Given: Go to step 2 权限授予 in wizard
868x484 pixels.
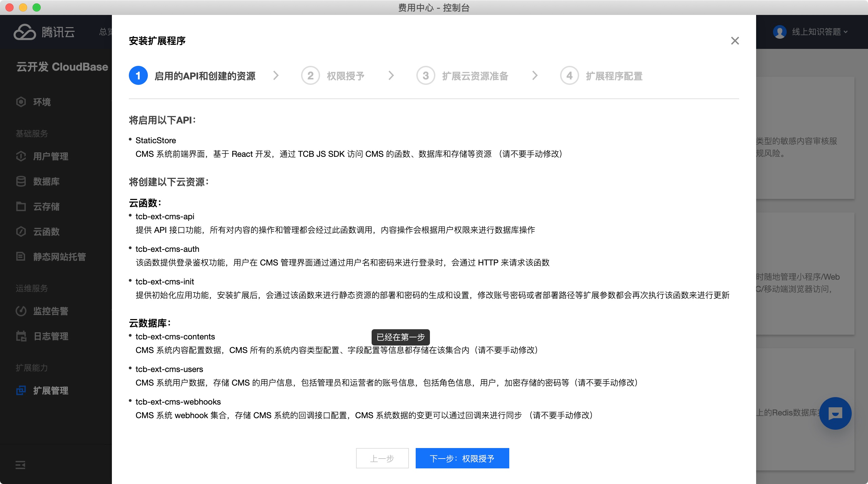Looking at the screenshot, I should pyautogui.click(x=345, y=76).
